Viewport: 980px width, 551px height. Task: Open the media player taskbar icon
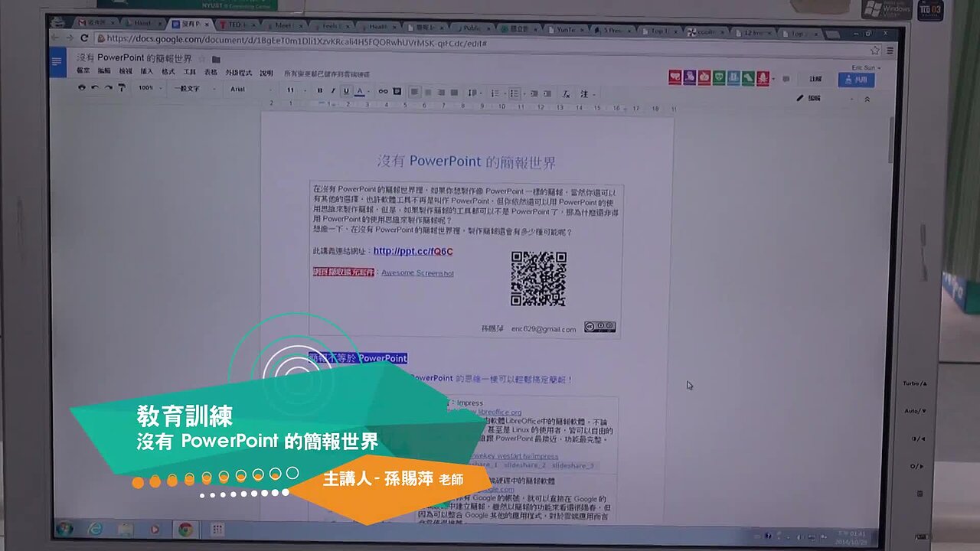155,529
